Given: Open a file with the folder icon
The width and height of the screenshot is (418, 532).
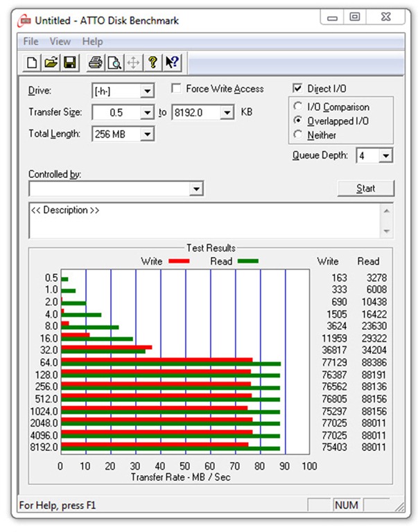Looking at the screenshot, I should pos(51,63).
